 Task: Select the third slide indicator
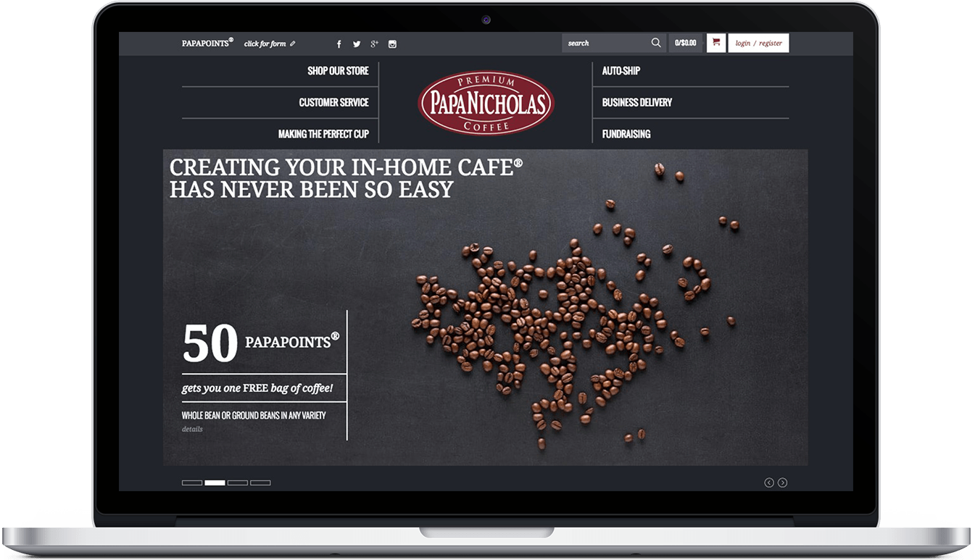[x=238, y=482]
